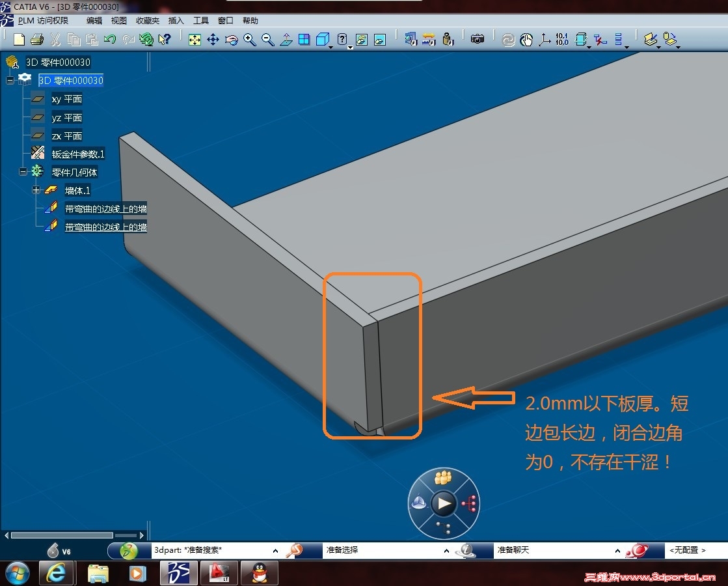
Task: Click the Copy icon in toolbar
Action: pyautogui.click(x=74, y=40)
